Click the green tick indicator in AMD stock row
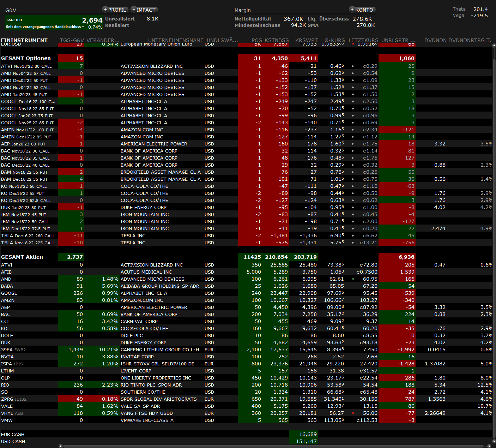 point(353,279)
